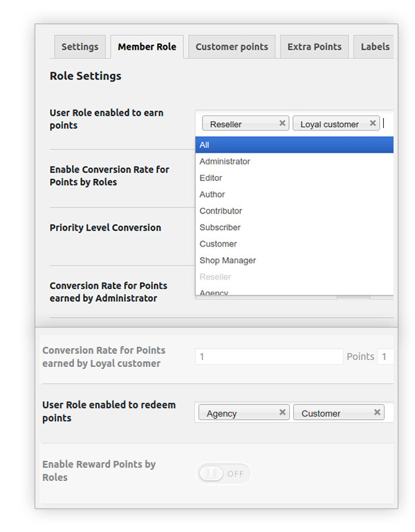Click the 'Enable Conversion Rate for Points by Roles' label
The height and width of the screenshot is (532, 415).
(109, 175)
